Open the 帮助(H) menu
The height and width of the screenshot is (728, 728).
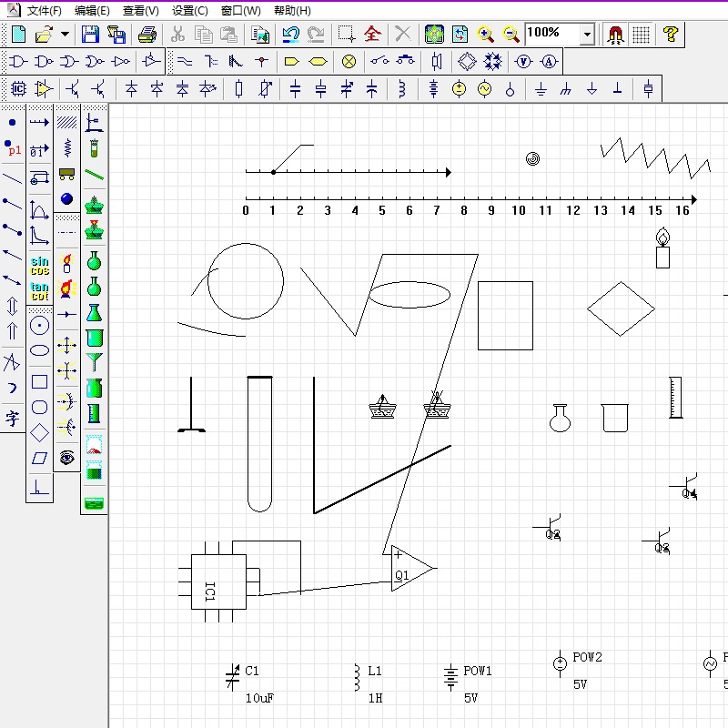click(x=292, y=10)
